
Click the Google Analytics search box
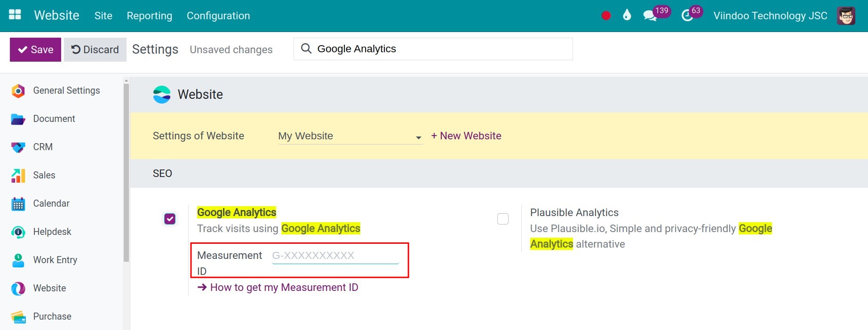(433, 49)
